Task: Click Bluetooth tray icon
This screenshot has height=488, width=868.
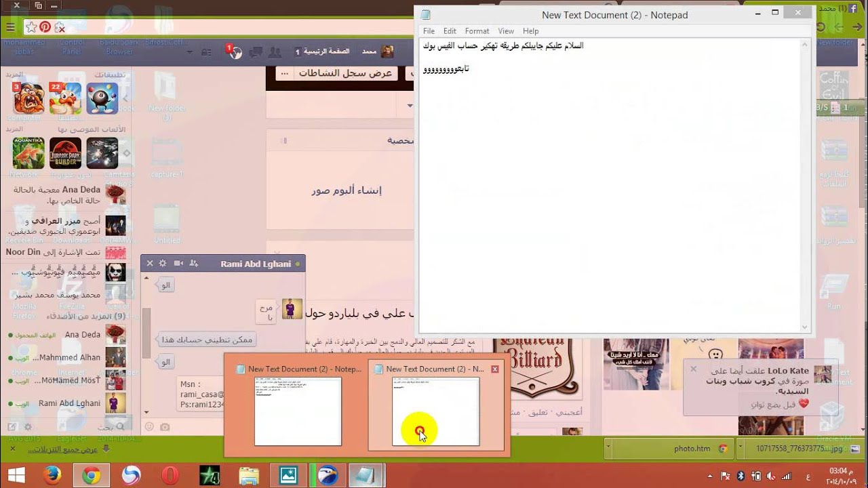Action: click(741, 476)
